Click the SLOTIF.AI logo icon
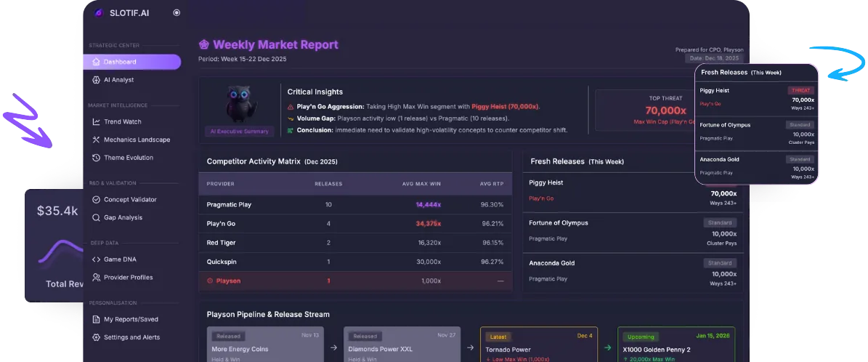Viewport: 868px width, 362px height. 99,13
